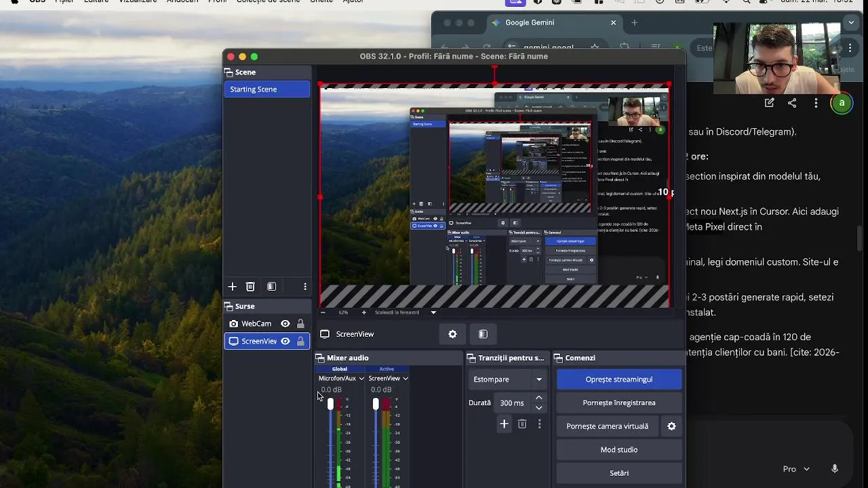Click the ScreenView volume fader handle
Image resolution: width=868 pixels, height=488 pixels.
[x=376, y=404]
